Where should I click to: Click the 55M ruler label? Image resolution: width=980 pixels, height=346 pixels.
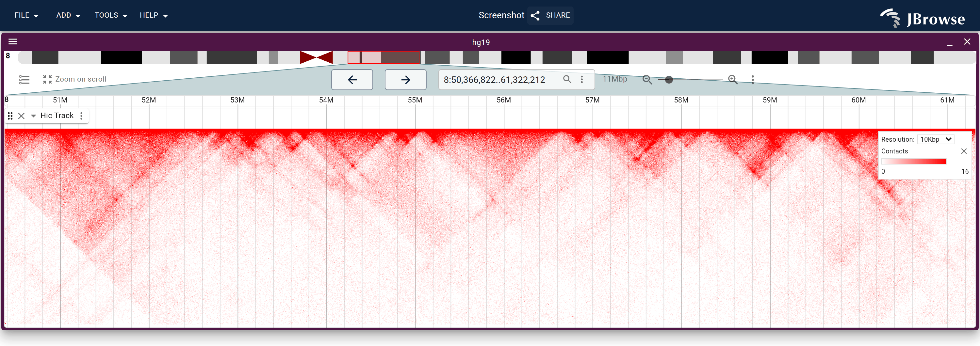tap(415, 100)
